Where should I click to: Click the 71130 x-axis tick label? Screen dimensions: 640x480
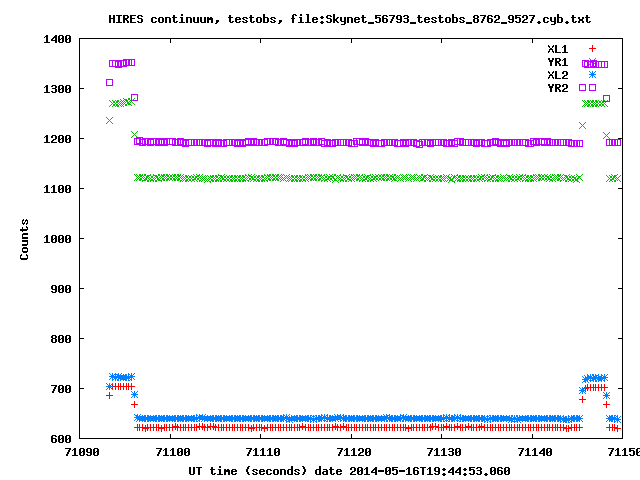coord(444,452)
